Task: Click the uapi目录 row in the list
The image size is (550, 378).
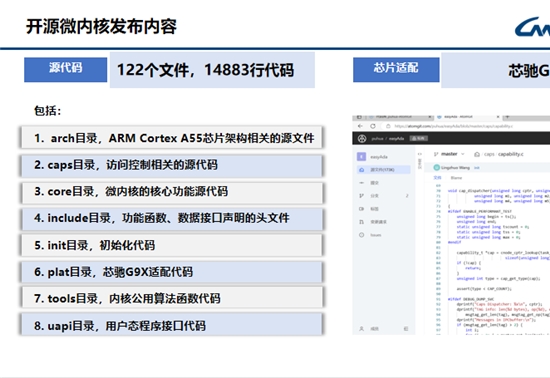Action: [172, 325]
